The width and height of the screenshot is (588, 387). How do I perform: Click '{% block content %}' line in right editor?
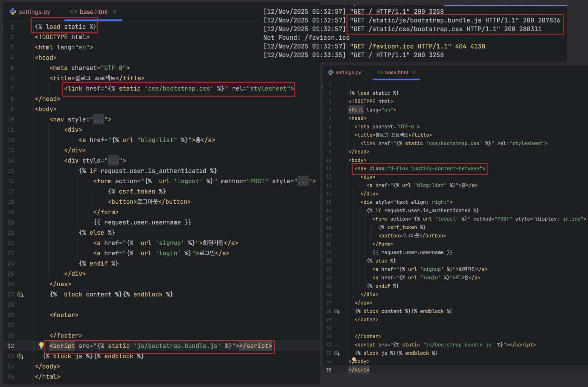click(404, 311)
